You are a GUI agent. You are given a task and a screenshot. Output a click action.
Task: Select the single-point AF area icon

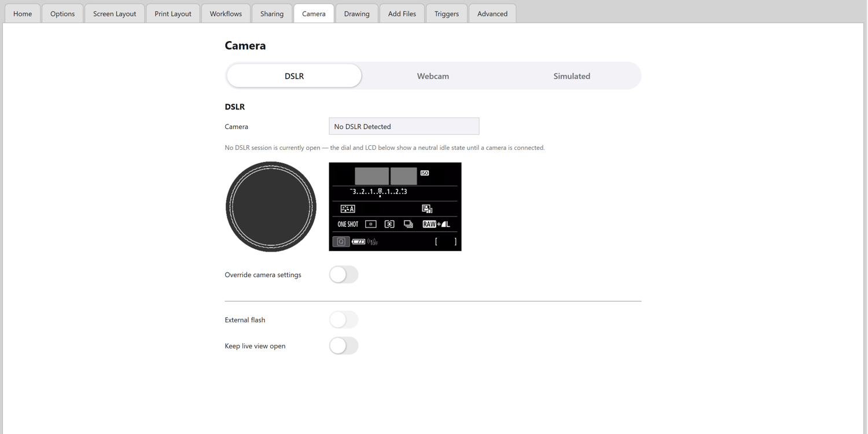371,225
